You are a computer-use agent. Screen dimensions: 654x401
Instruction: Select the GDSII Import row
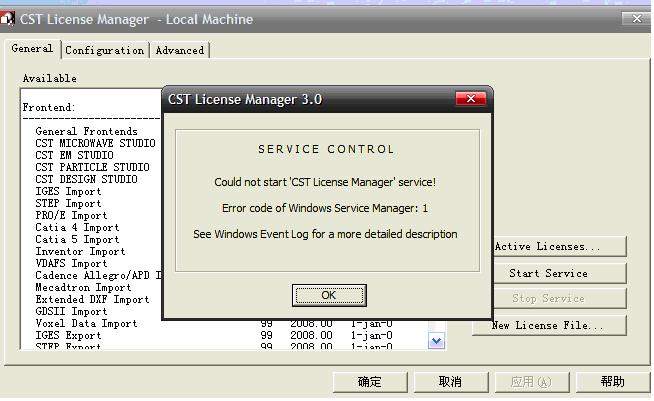point(71,312)
